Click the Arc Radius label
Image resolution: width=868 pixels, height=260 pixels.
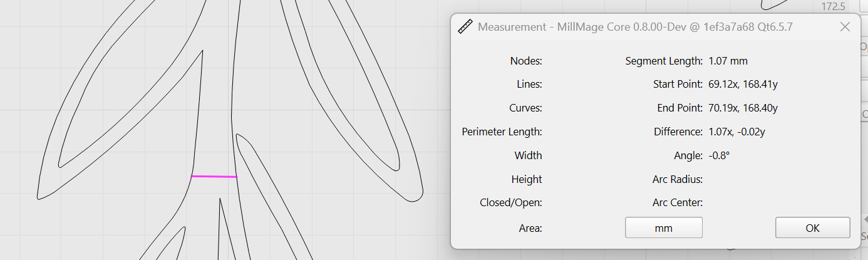click(x=677, y=180)
